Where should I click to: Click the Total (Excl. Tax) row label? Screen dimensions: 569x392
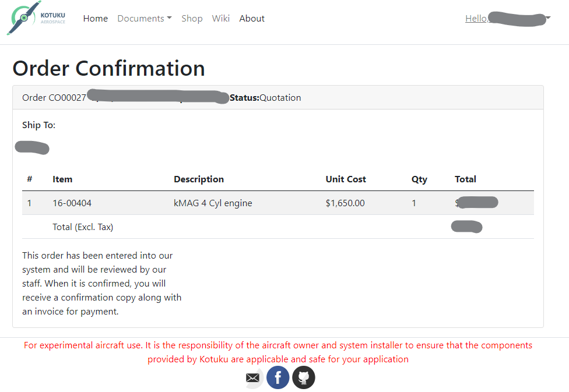click(x=83, y=227)
